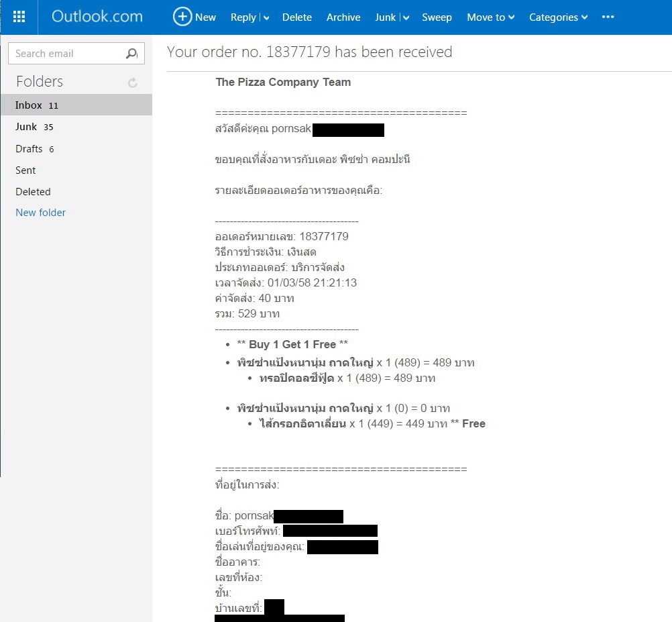Click Sweep in the toolbar
The image size is (672, 622).
click(437, 17)
